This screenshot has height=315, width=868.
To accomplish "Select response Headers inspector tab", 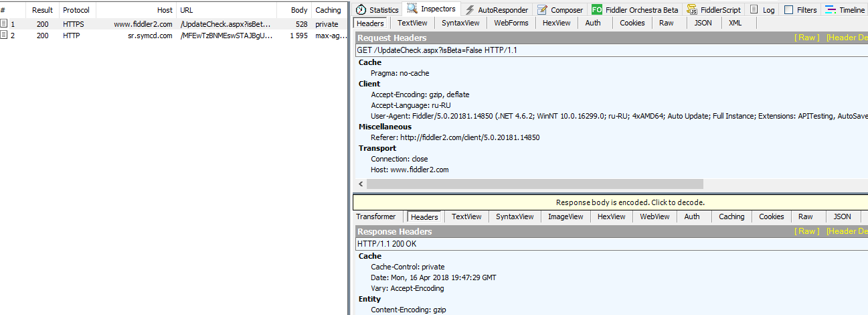I will (424, 217).
